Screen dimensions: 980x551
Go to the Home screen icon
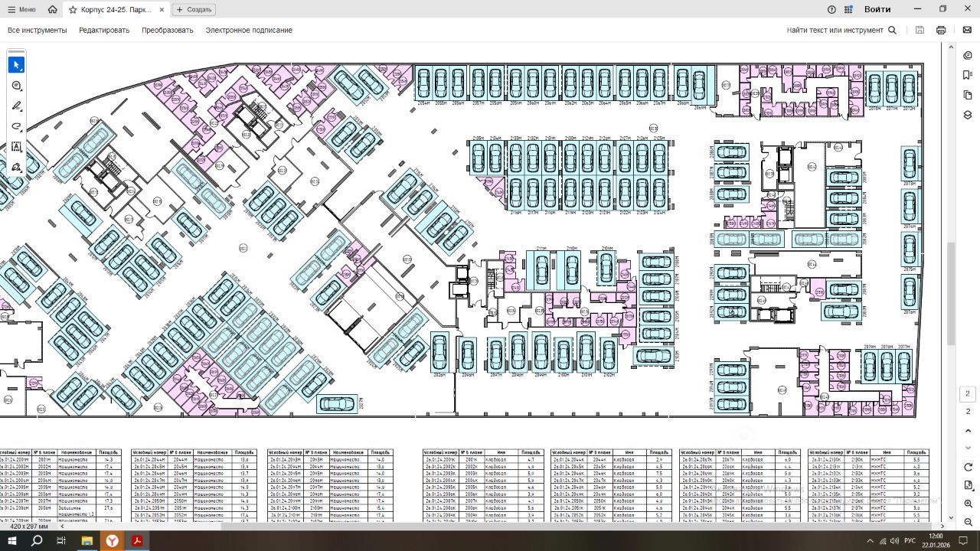(52, 9)
